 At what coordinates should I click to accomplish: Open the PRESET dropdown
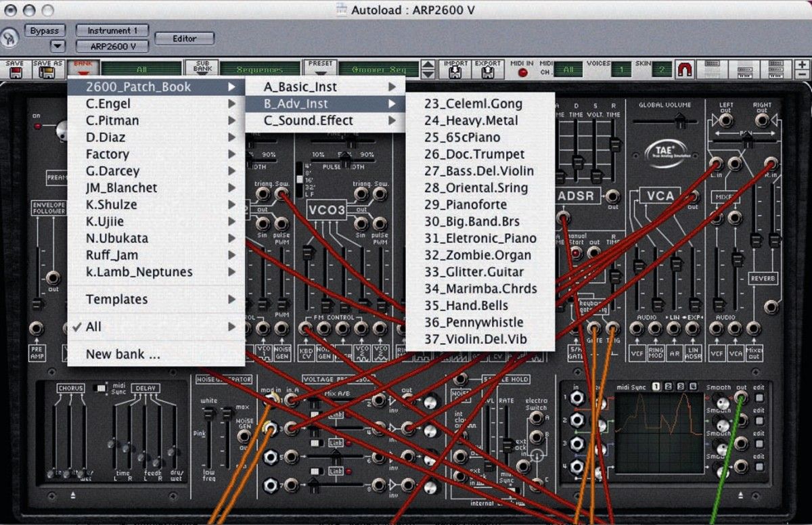320,69
